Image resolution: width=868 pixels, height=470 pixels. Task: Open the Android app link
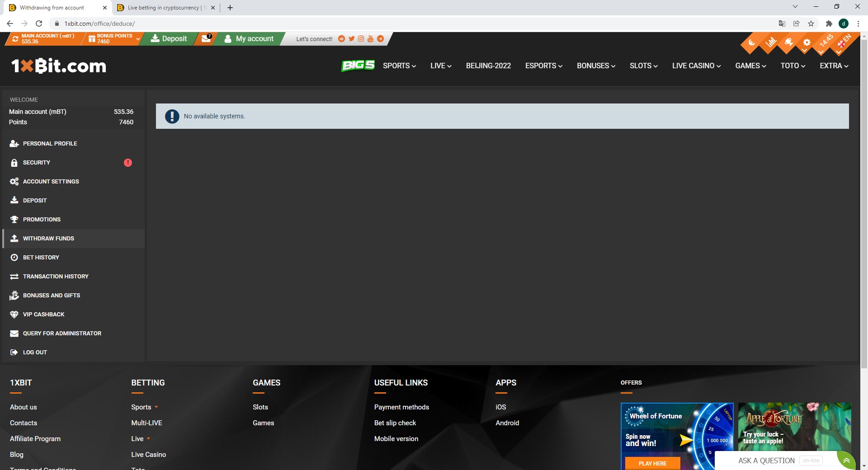pos(507,423)
